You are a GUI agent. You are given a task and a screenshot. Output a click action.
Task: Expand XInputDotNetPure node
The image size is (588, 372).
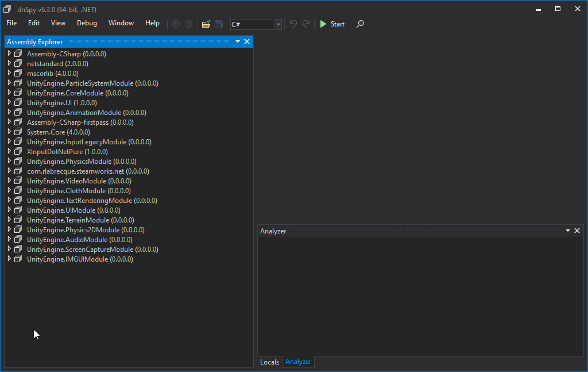pos(9,151)
